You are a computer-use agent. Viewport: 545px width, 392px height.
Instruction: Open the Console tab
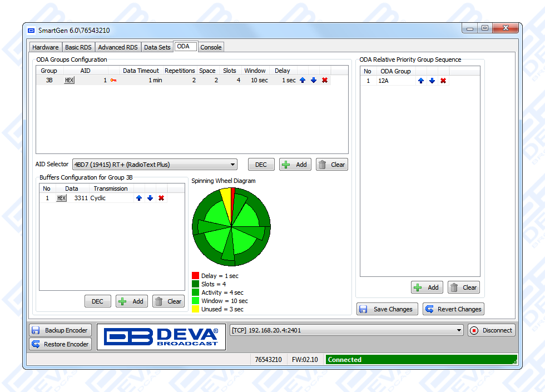click(x=211, y=47)
